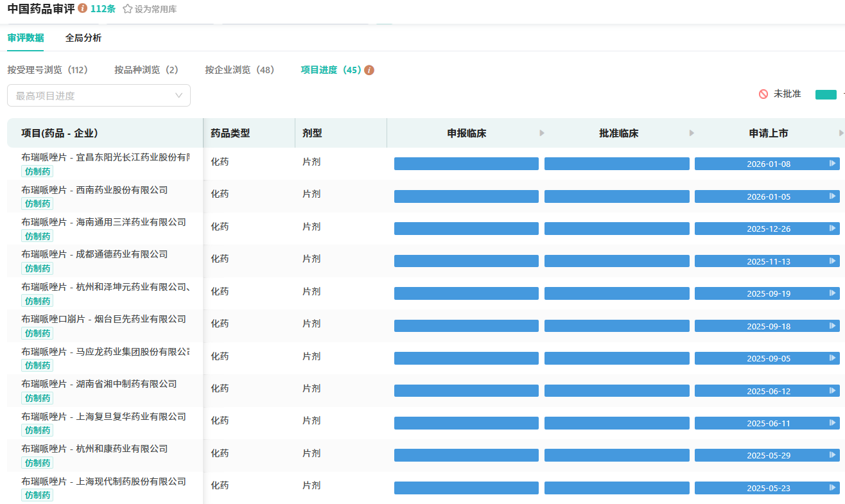Open 布瑞哌唑口崩片 - 烟台巨先药业 project
This screenshot has width=845, height=504.
[103, 319]
